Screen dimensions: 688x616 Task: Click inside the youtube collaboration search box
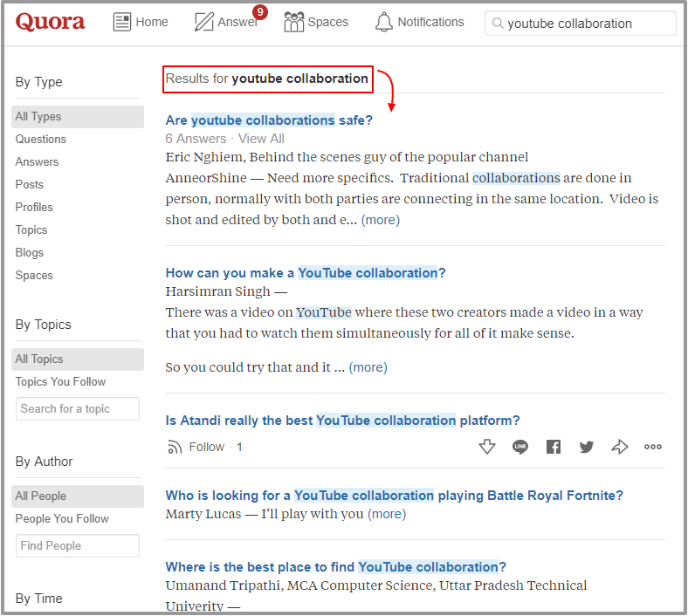(x=580, y=24)
